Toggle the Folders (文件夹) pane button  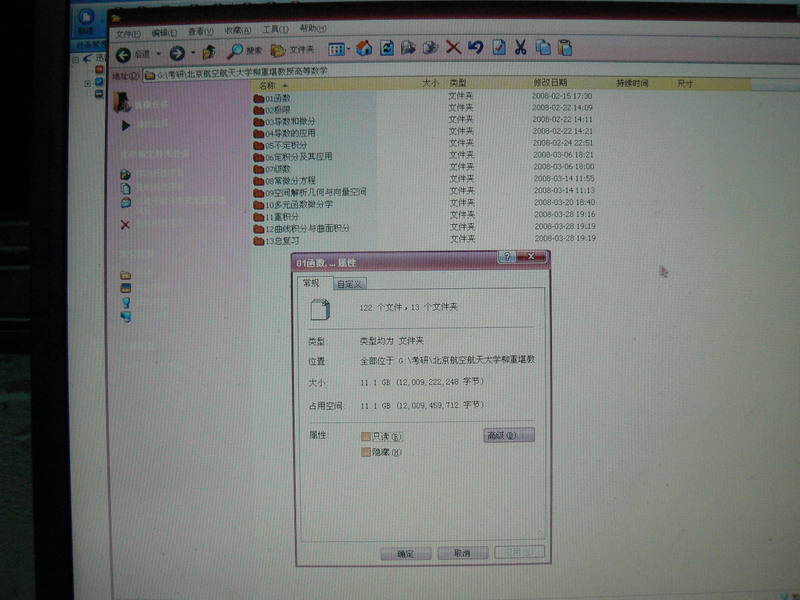pyautogui.click(x=292, y=49)
